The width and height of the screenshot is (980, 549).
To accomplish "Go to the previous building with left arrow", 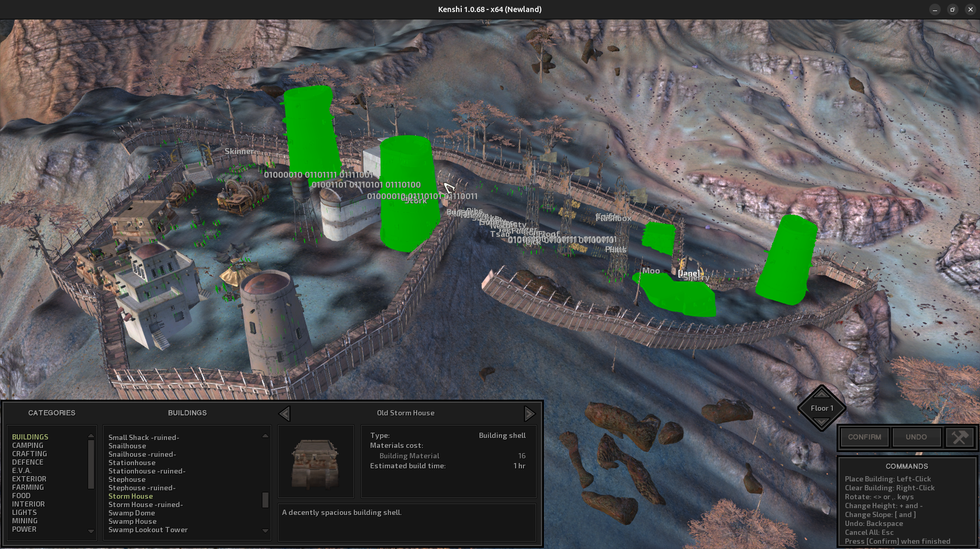I will [284, 413].
